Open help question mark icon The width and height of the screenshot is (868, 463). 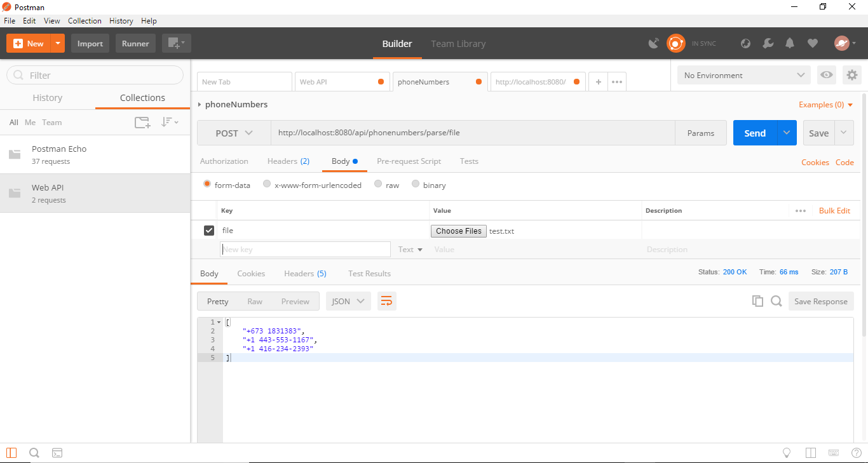[x=856, y=453]
